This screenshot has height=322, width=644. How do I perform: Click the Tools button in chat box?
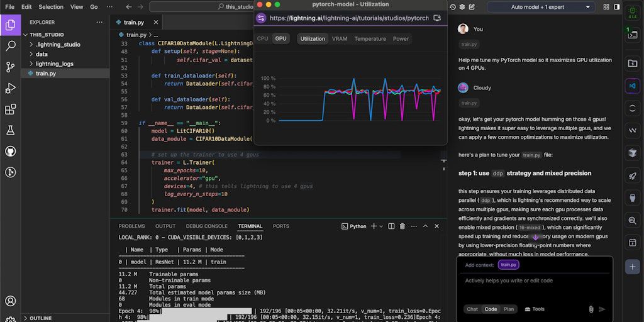[x=534, y=309]
